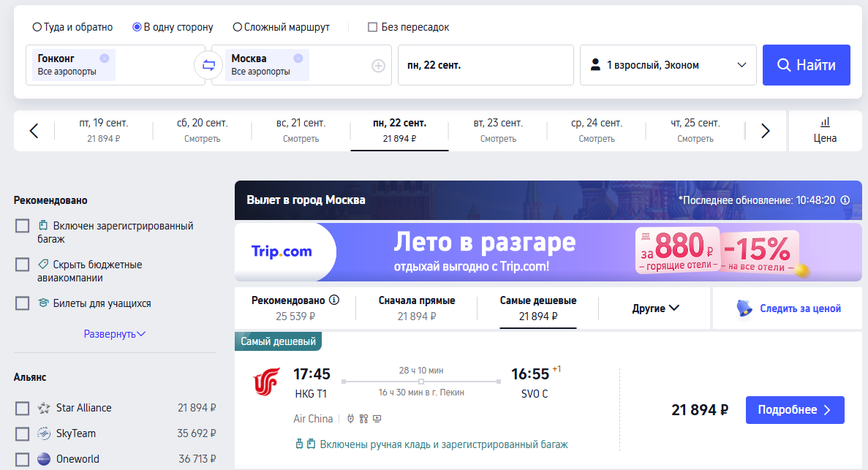868x470 pixels.
Task: Open info icon next to Рекомендовано sort tab
Action: point(333,300)
